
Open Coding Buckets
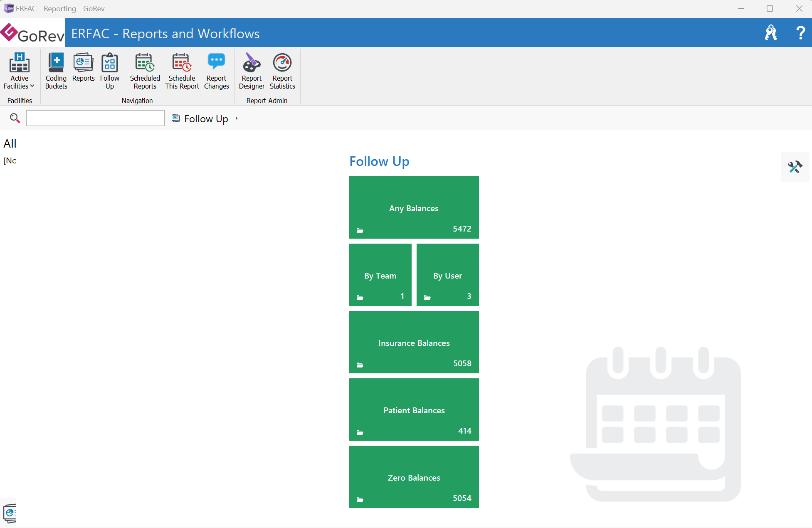pyautogui.click(x=56, y=71)
